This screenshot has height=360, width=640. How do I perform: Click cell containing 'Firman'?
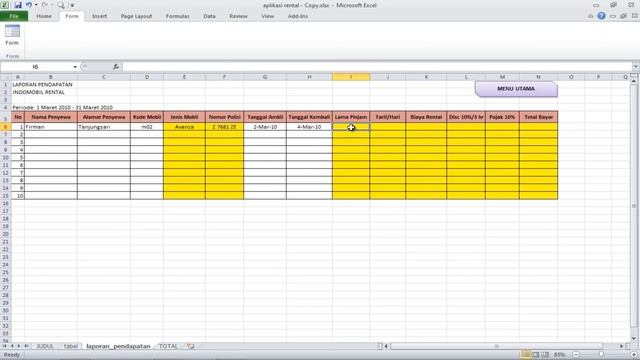pos(51,127)
